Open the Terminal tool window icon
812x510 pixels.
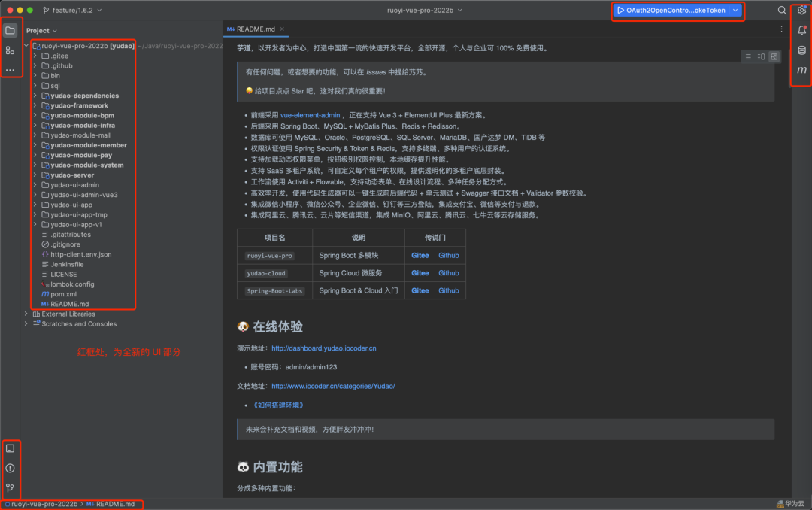(x=10, y=448)
